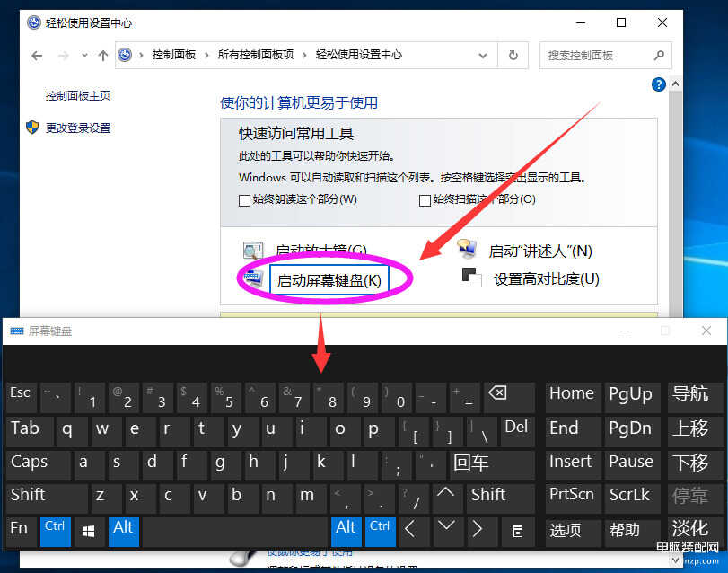This screenshot has width=728, height=573.
Task: Open 帮助 key on on-screen keyboard
Action: [x=632, y=533]
